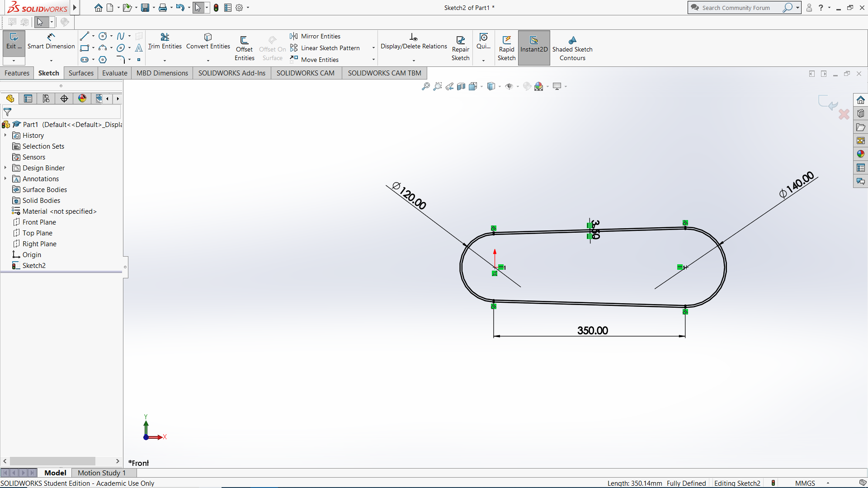Image resolution: width=868 pixels, height=488 pixels.
Task: Select the Line sketch tool
Action: pos(85,36)
